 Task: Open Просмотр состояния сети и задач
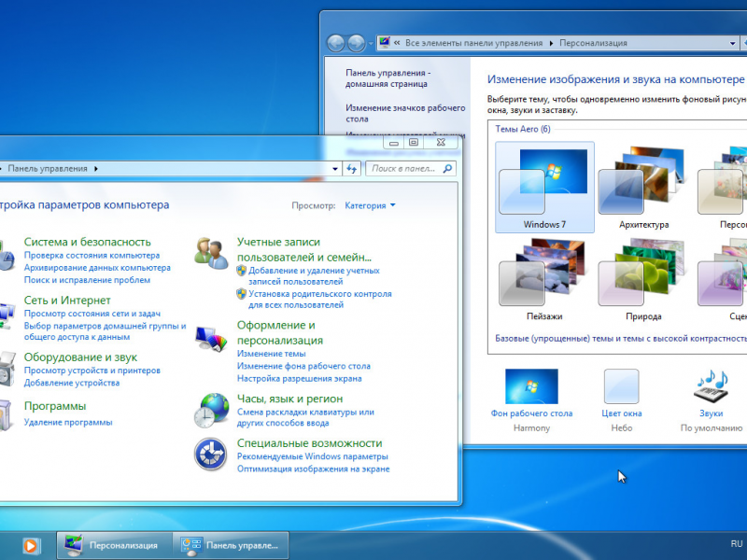pyautogui.click(x=92, y=314)
